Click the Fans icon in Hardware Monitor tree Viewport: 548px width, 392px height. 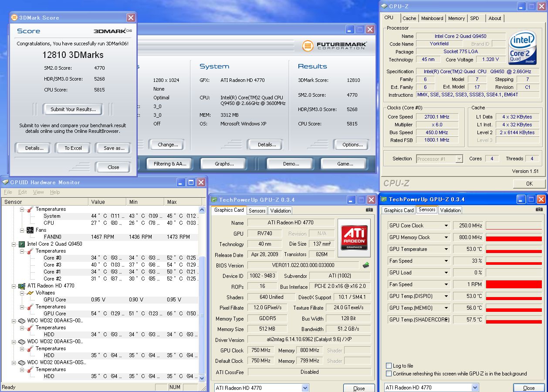(30, 230)
